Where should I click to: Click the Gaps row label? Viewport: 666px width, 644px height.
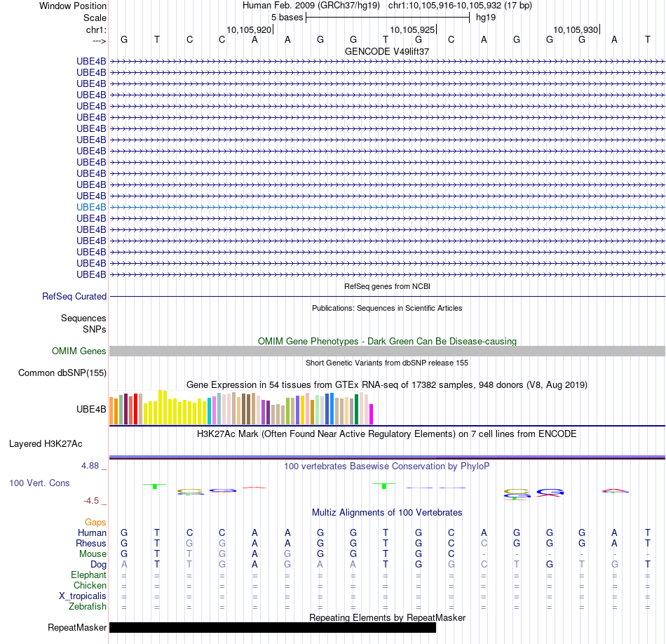click(95, 523)
